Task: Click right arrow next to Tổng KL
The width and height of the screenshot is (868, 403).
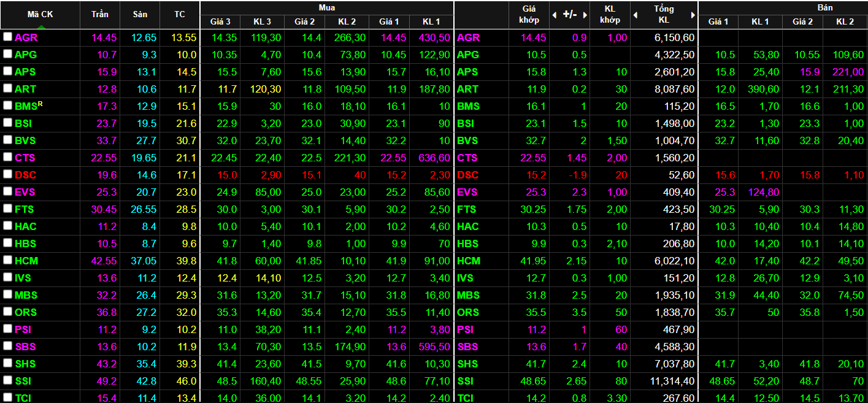Action: click(693, 15)
